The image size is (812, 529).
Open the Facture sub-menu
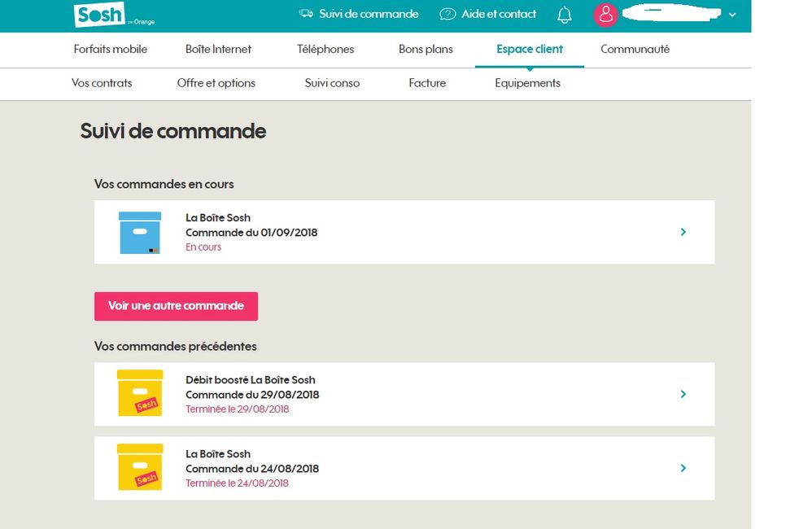click(427, 83)
